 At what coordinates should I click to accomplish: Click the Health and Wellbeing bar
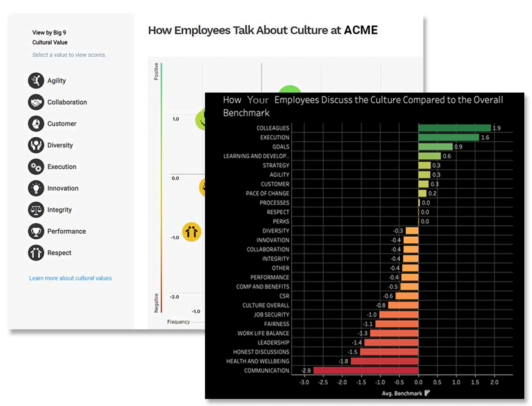click(x=384, y=361)
